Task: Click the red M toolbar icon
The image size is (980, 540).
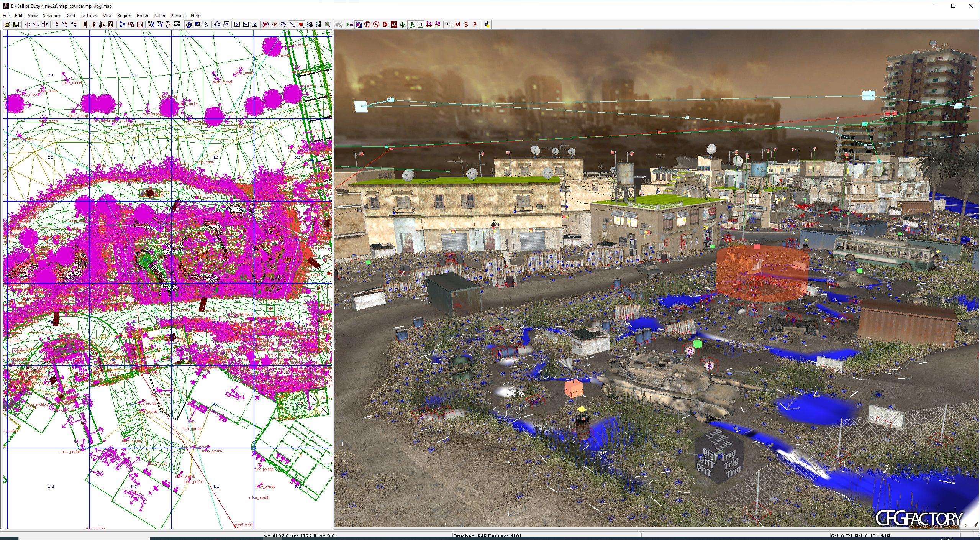Action: pos(457,25)
